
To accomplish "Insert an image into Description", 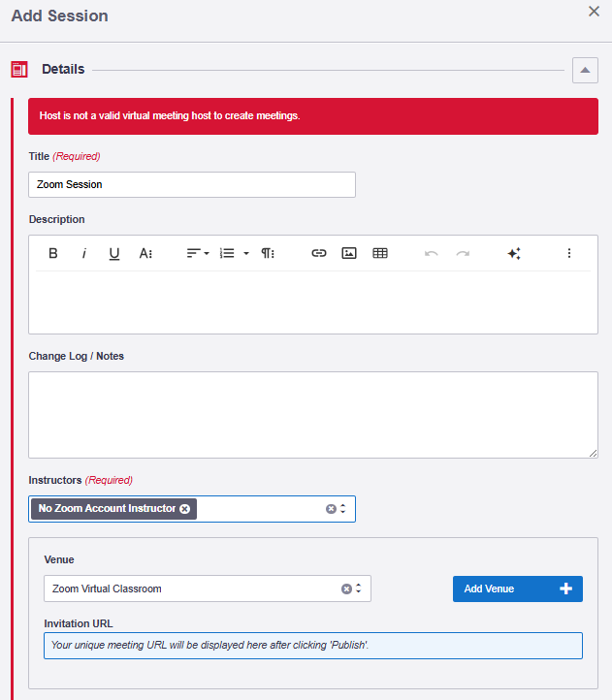I will 349,253.
